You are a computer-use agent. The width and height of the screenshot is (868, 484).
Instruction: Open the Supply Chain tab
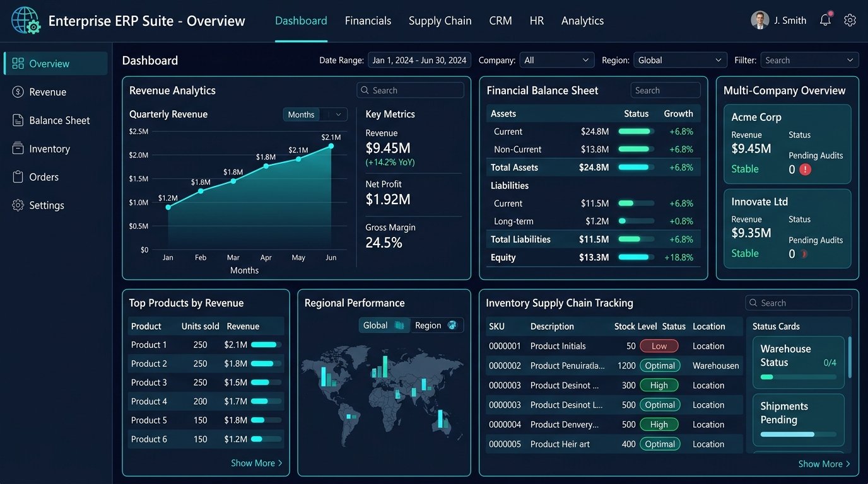pos(440,21)
